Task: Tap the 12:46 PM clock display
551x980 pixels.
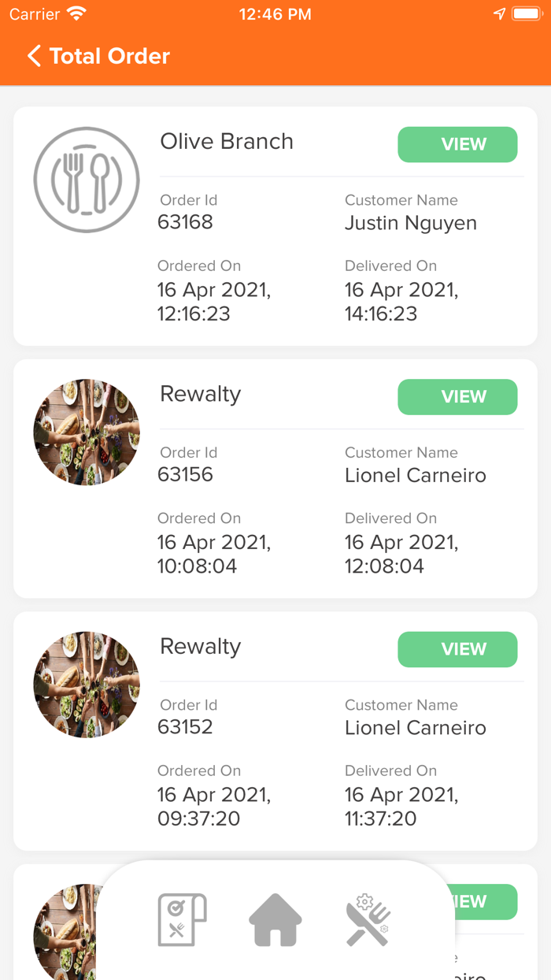Action: click(275, 13)
